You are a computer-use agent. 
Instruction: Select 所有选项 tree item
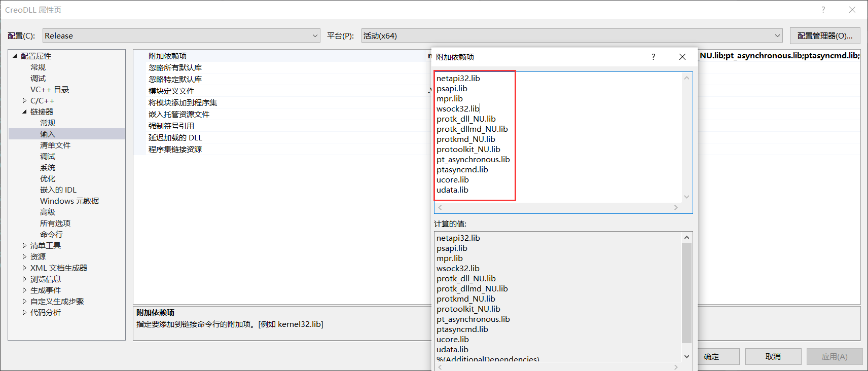point(55,223)
